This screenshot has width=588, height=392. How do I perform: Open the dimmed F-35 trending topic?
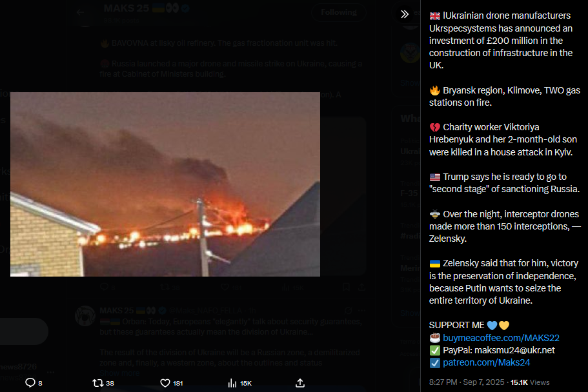tap(409, 193)
